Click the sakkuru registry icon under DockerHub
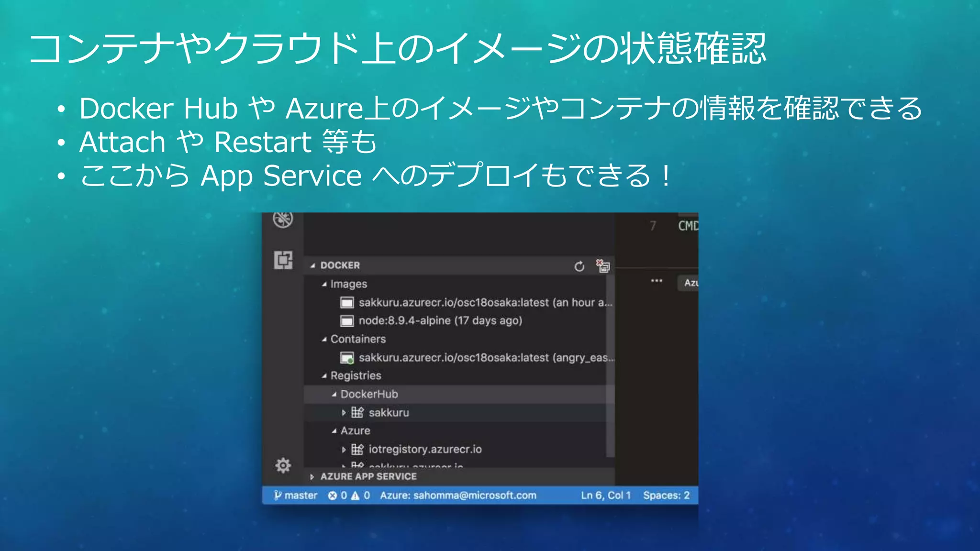 [357, 412]
